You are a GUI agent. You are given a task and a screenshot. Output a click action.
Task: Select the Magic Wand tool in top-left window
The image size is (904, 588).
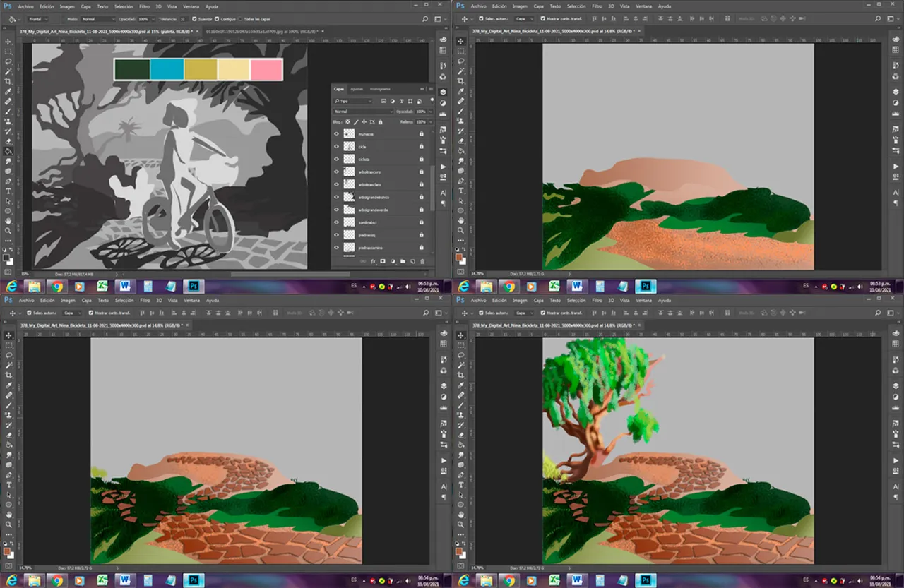[x=8, y=71]
